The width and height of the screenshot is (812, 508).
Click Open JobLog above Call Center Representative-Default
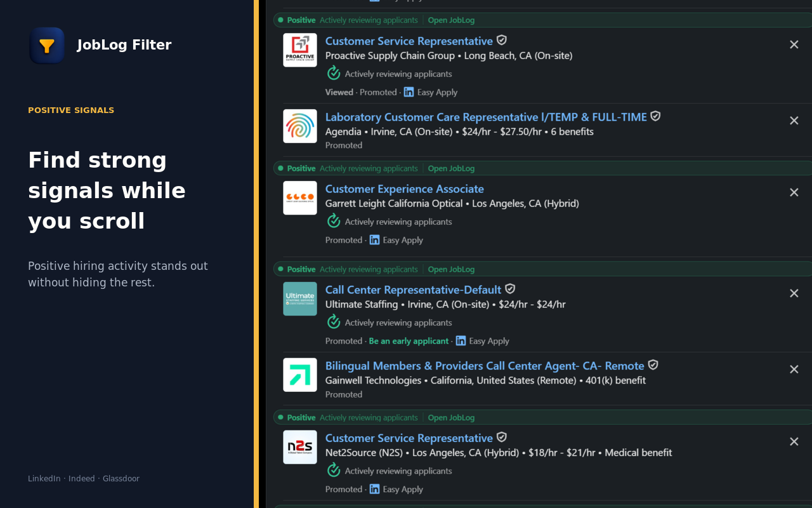(451, 269)
